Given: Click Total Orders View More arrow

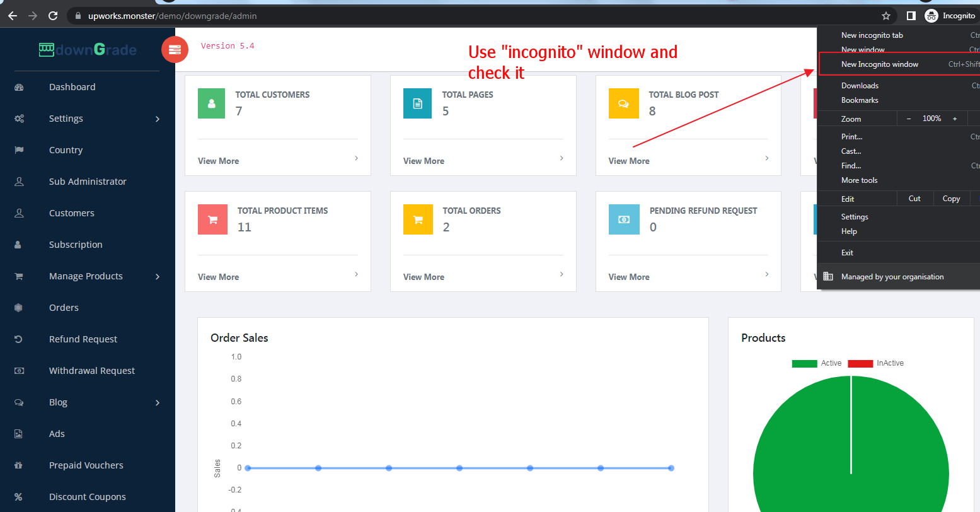Looking at the screenshot, I should point(562,274).
